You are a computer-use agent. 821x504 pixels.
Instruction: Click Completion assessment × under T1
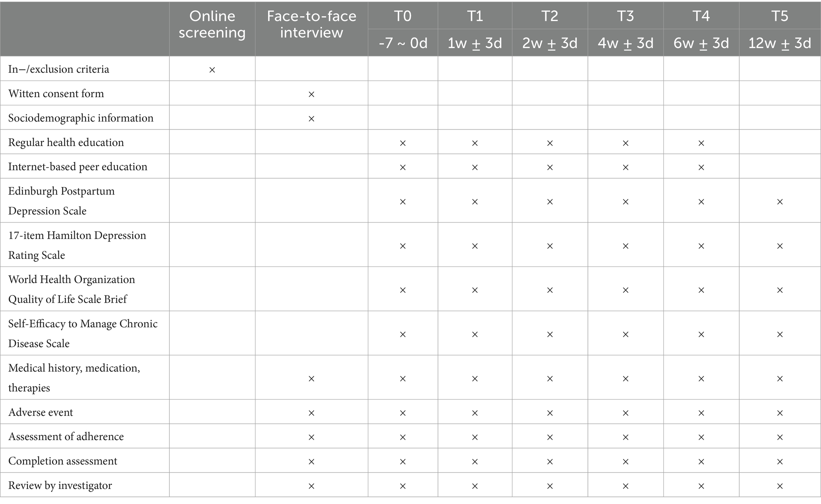pos(475,462)
